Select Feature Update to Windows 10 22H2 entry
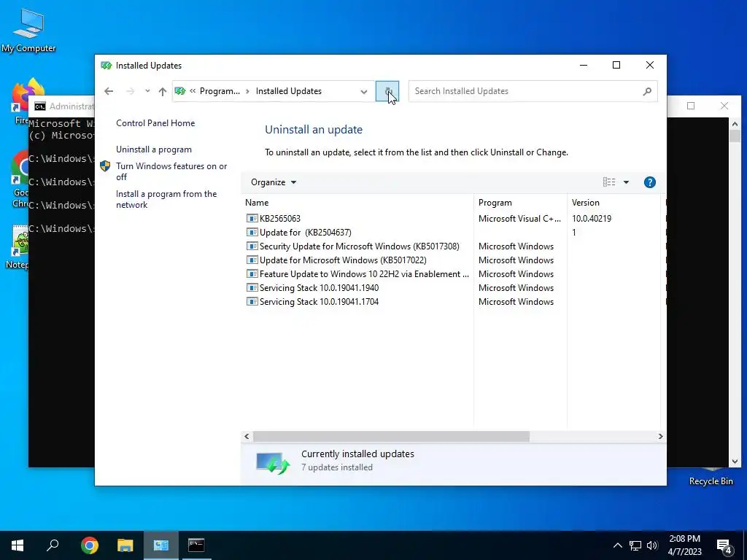Screen dimensions: 747x560 (452, 274)
